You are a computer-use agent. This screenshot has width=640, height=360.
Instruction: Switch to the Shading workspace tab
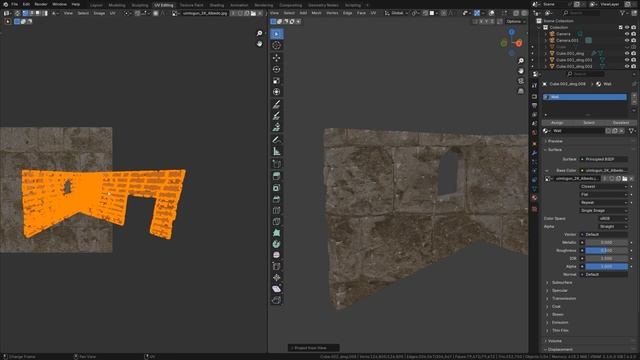[217, 5]
